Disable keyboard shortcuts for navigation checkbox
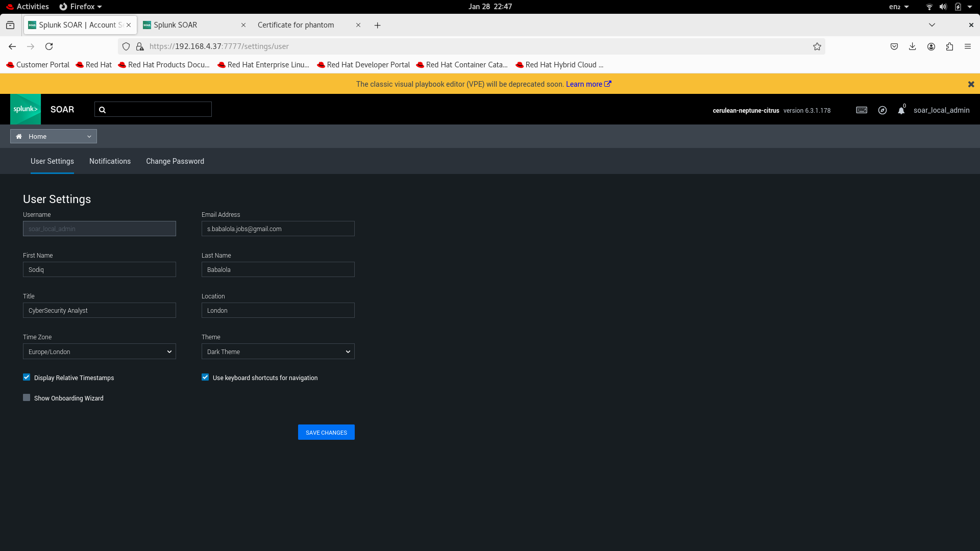980x551 pixels. click(x=205, y=377)
